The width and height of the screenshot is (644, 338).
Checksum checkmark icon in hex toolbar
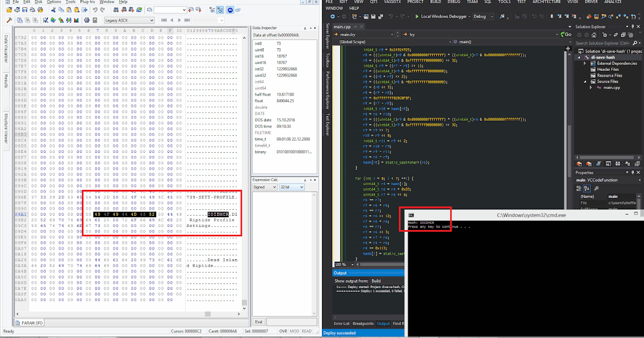[45, 20]
